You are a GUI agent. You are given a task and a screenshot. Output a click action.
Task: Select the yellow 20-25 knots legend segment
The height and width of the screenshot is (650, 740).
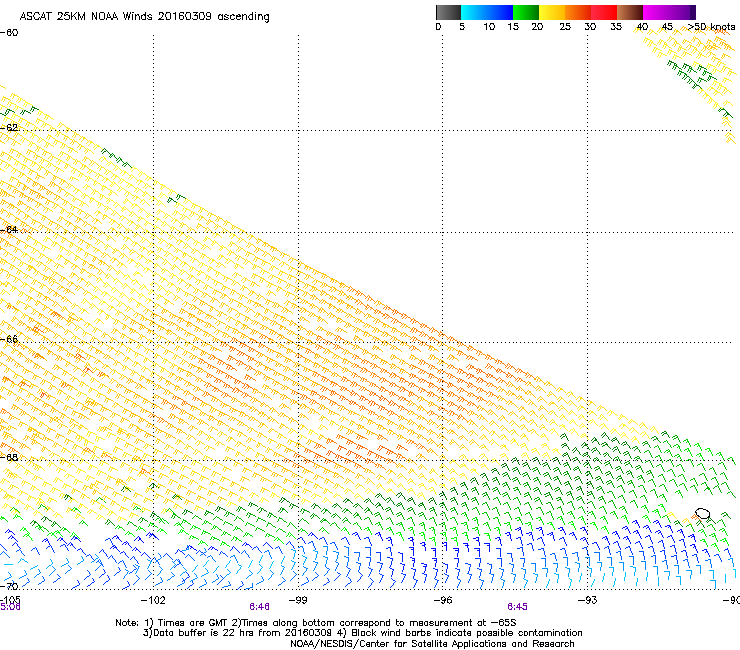pyautogui.click(x=552, y=12)
